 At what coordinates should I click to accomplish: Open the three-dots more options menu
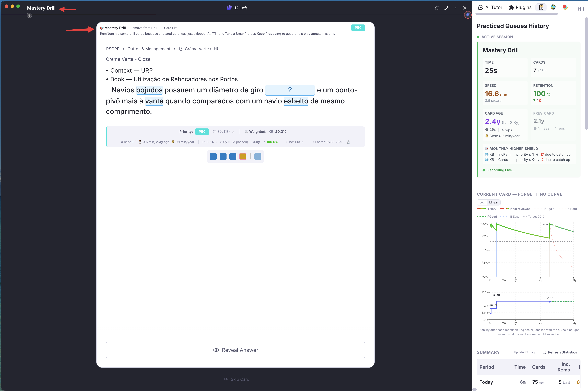coord(455,8)
